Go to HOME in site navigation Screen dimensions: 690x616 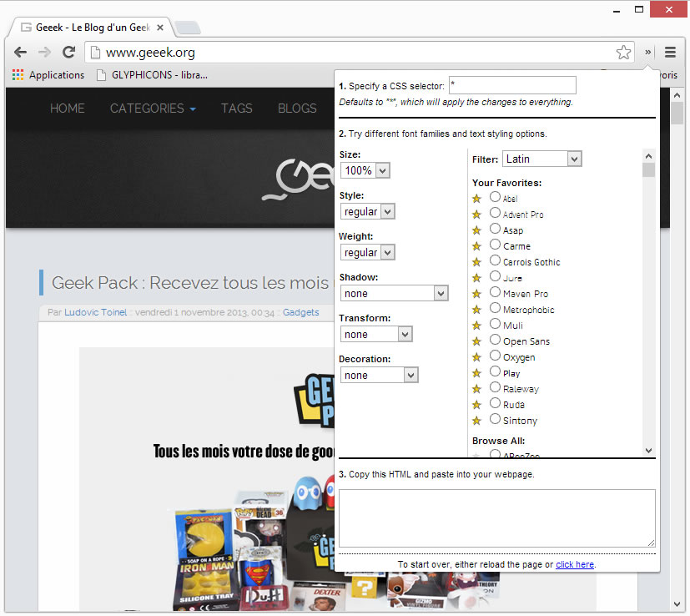(x=67, y=109)
